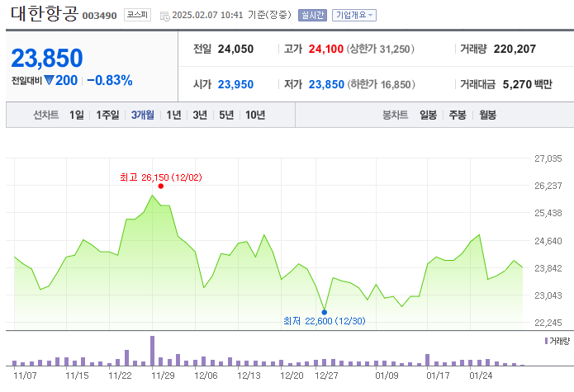Select the 3개월 line chart tab

[143, 116]
